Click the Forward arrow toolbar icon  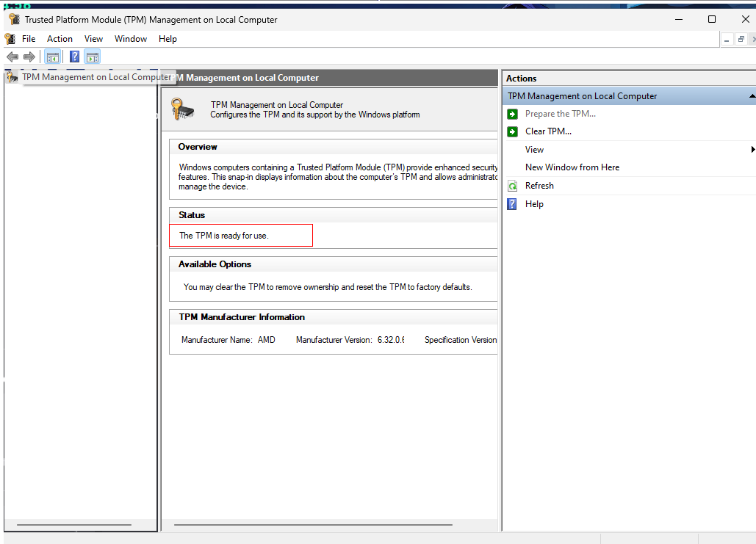click(29, 57)
